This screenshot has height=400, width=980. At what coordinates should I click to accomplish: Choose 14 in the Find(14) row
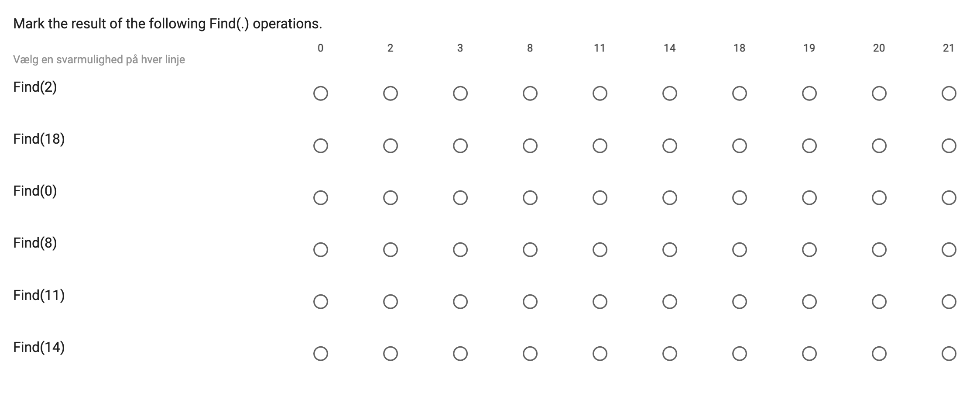pos(669,354)
